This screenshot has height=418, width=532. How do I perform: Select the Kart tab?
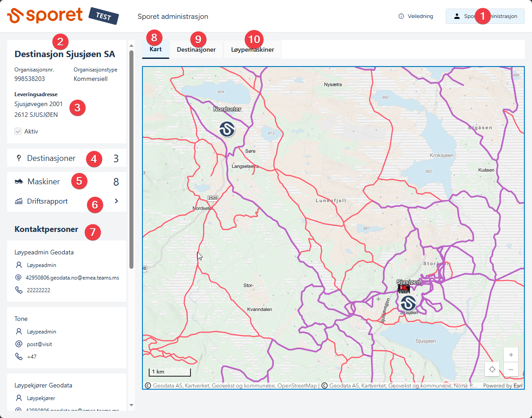(155, 49)
